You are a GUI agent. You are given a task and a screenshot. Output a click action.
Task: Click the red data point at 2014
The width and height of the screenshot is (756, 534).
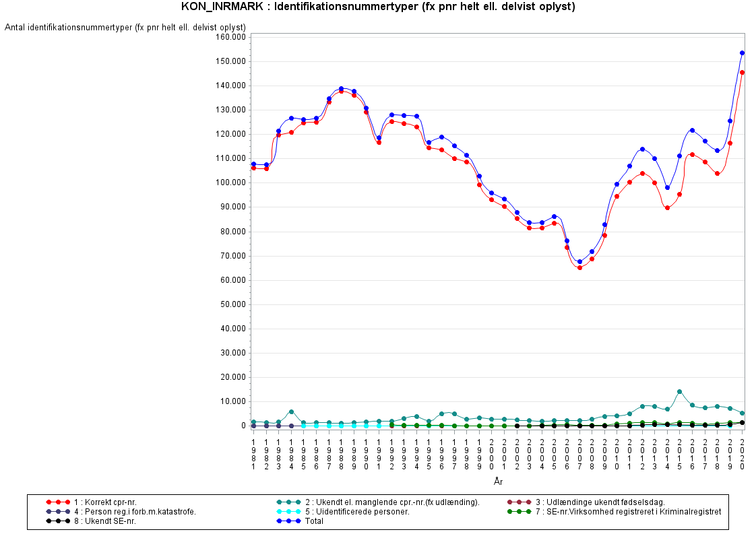click(667, 207)
